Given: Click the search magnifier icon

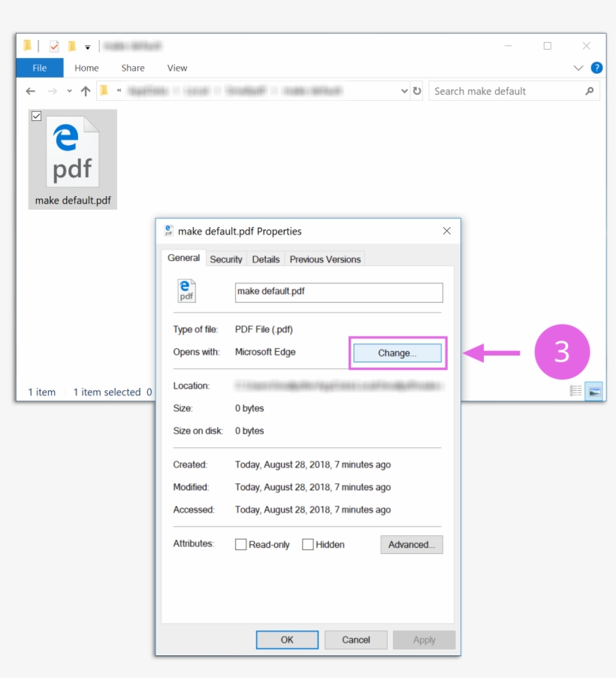Looking at the screenshot, I should (589, 91).
